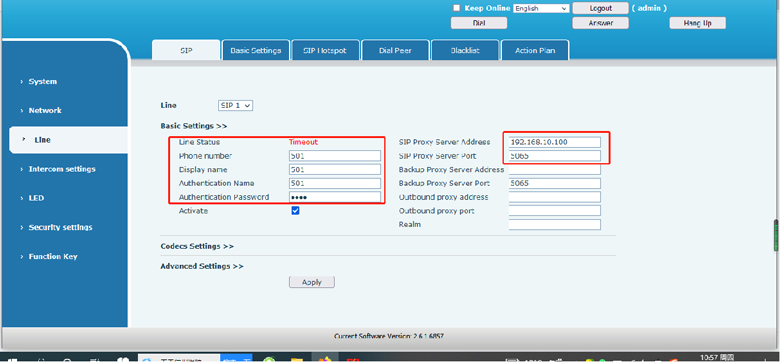Click the Authentication Password field
The height and width of the screenshot is (363, 780).
pos(335,197)
